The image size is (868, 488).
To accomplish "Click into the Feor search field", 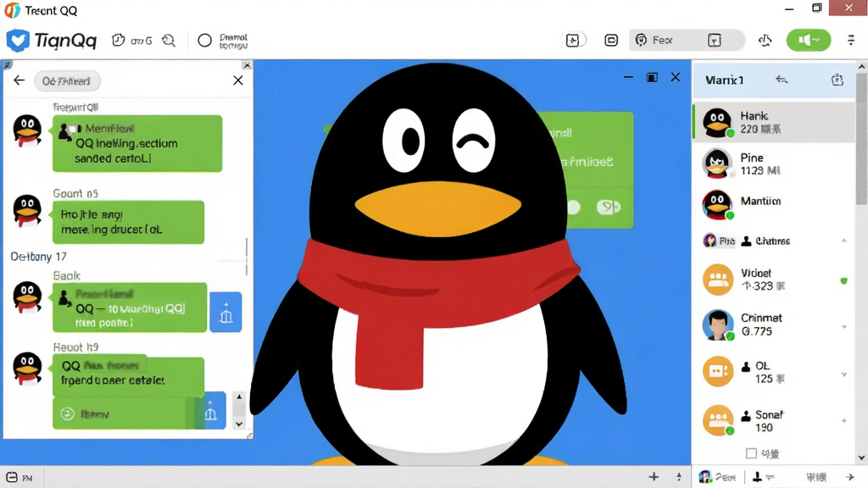I will [x=687, y=40].
